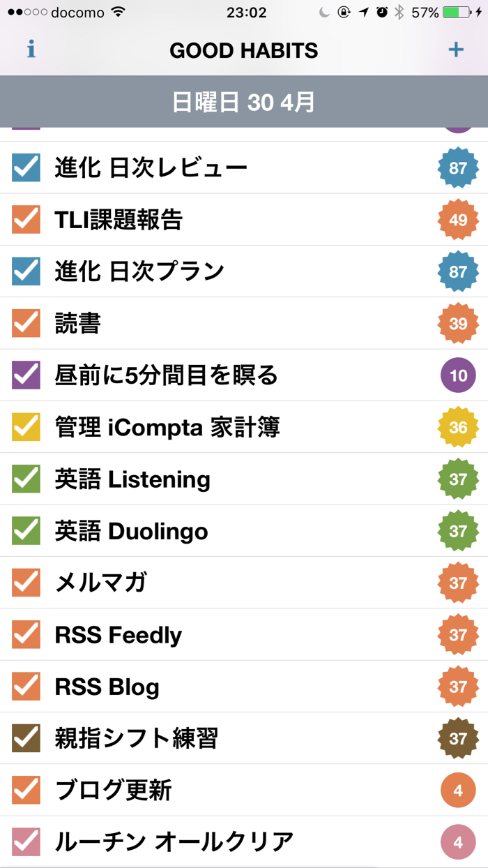Tap the purple streak badge showing 10
The image size is (488, 868).
tap(458, 375)
